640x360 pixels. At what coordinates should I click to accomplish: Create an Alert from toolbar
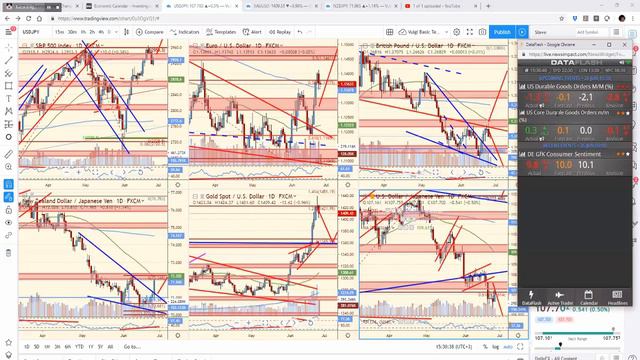(252, 32)
